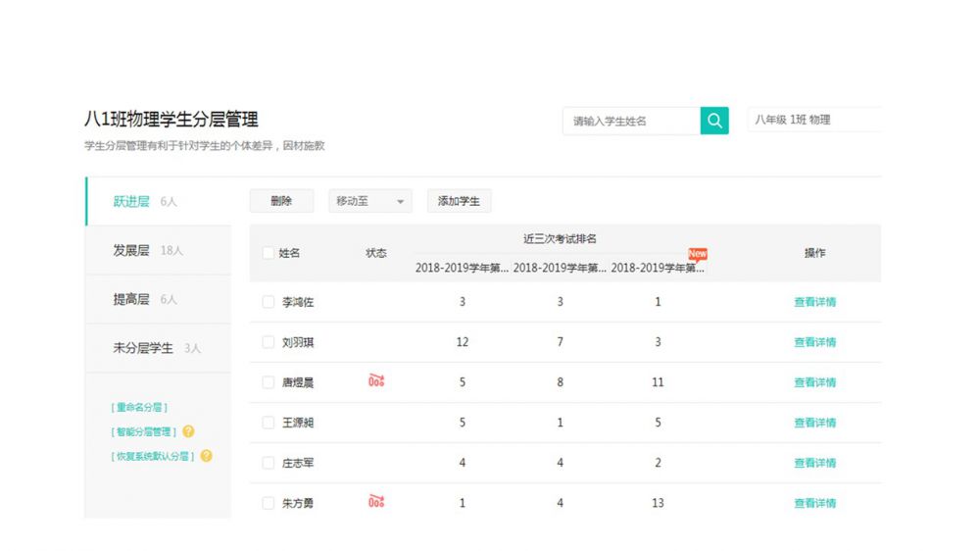The image size is (980, 551).
Task: Click the 重命名分层 link
Action: pos(139,407)
